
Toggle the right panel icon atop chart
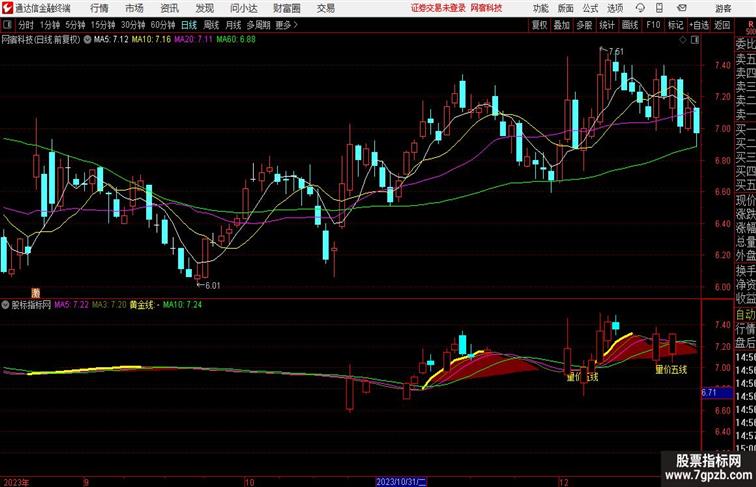pyautogui.click(x=695, y=40)
